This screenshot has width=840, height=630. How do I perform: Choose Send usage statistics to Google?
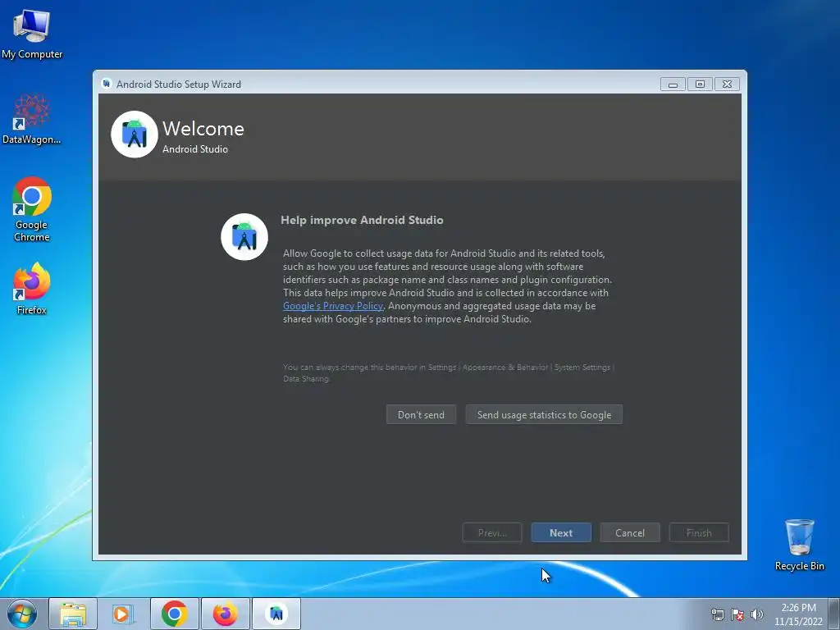pos(544,414)
